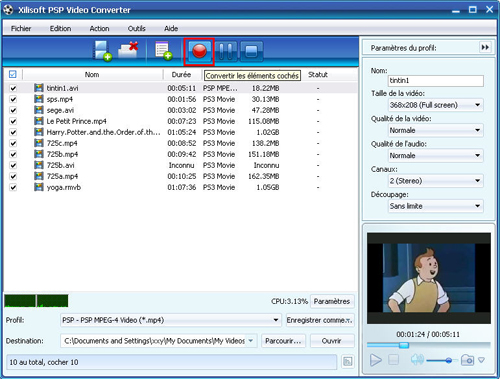Open the Action menu
This screenshot has height=379, width=500.
tap(99, 29)
